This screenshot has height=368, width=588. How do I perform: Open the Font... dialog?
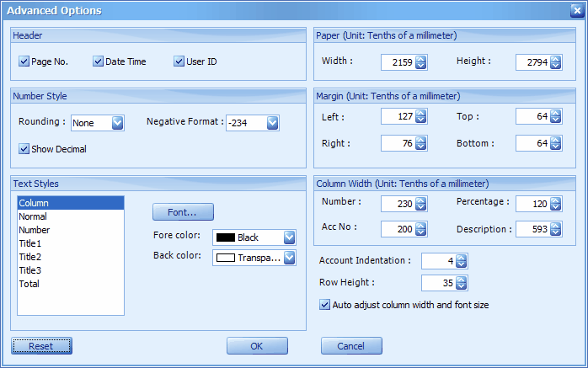pyautogui.click(x=183, y=212)
